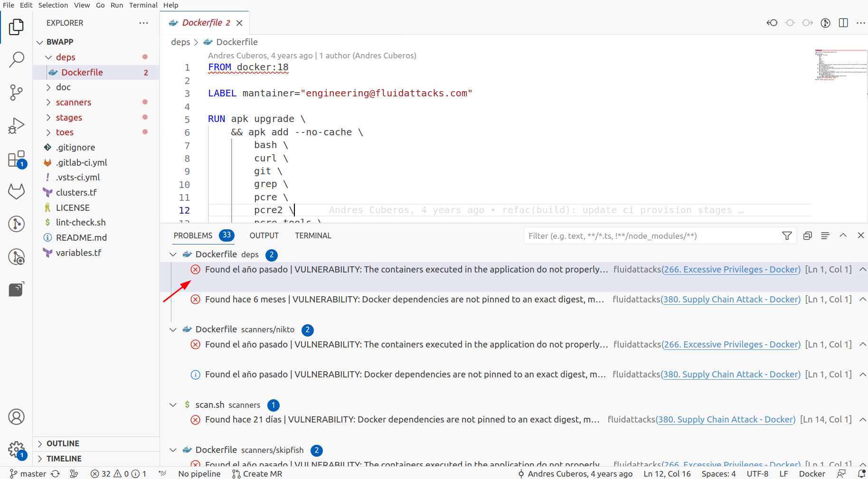Toggle file annotations icon in editor toolbar

pos(825,23)
